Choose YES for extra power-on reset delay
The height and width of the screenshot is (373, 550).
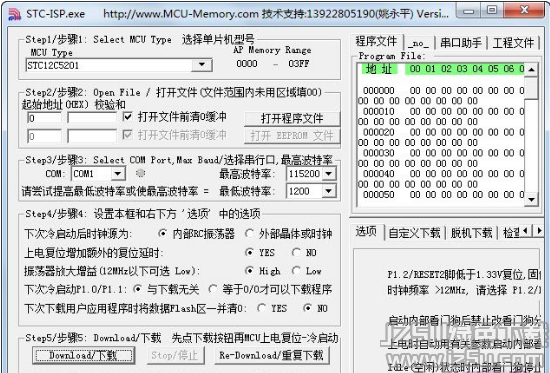[249, 252]
